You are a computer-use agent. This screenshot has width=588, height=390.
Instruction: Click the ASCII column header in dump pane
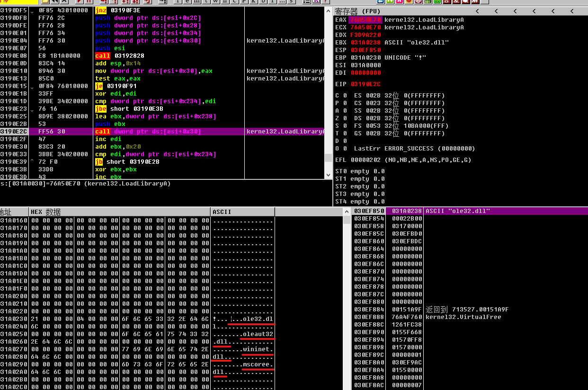point(242,212)
